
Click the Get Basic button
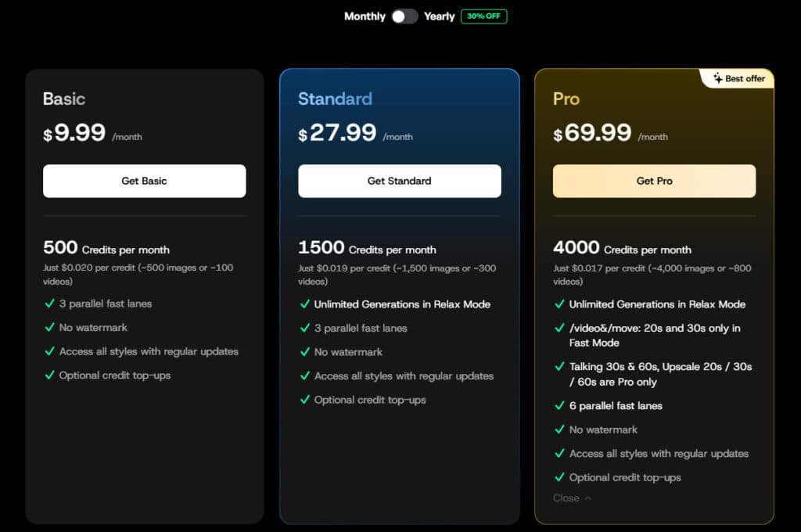144,181
